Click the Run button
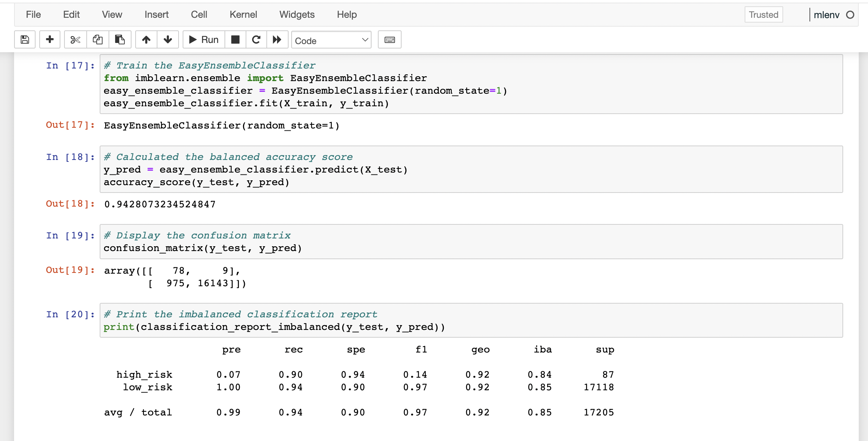The image size is (868, 441). [203, 40]
